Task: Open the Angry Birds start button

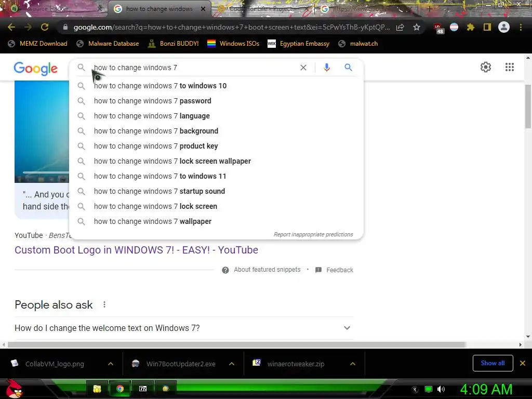Action: click(x=14, y=389)
